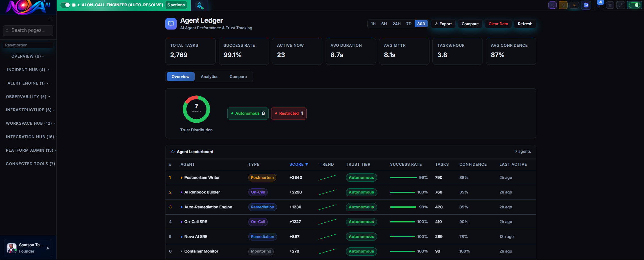
Task: Expand the Incident Hub sidebar section
Action: point(27,70)
